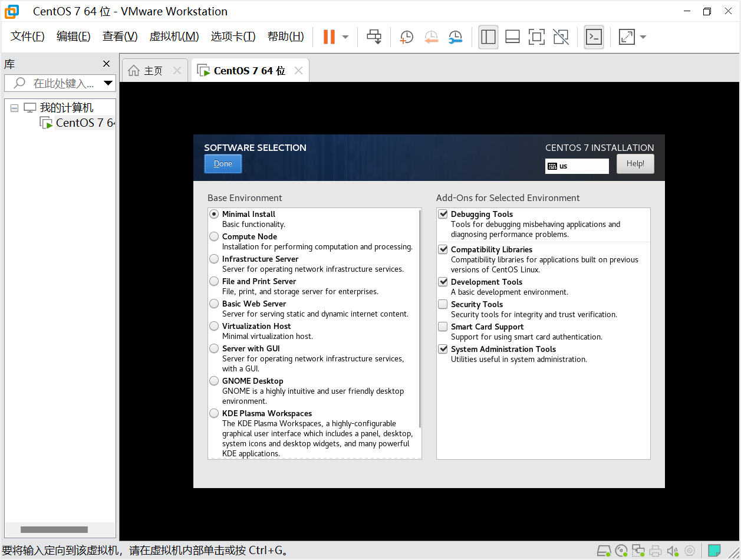Open the stretch guest dropdown arrow
741x560 pixels.
click(x=643, y=37)
